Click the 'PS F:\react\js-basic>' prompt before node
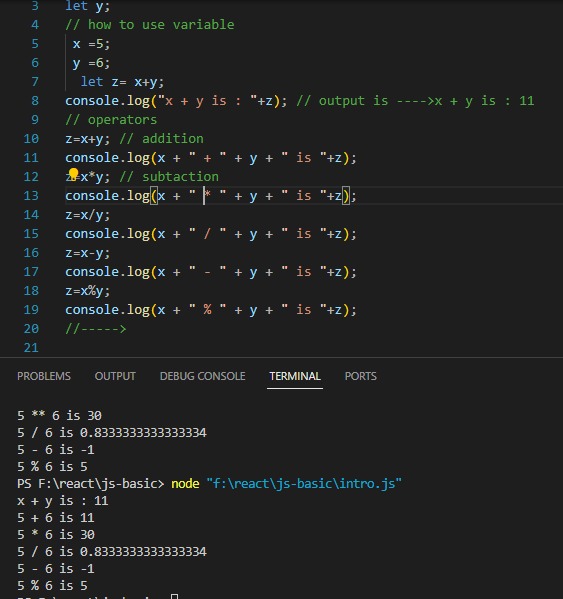 91,484
